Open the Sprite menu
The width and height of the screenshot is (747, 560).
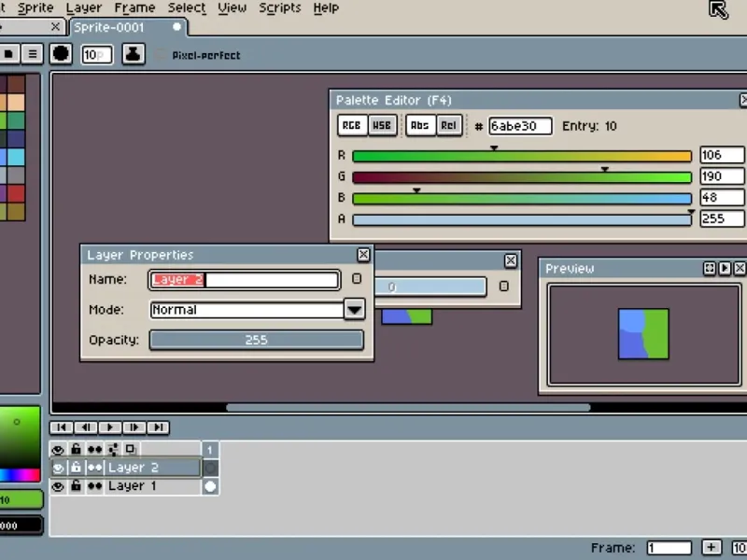pyautogui.click(x=35, y=7)
